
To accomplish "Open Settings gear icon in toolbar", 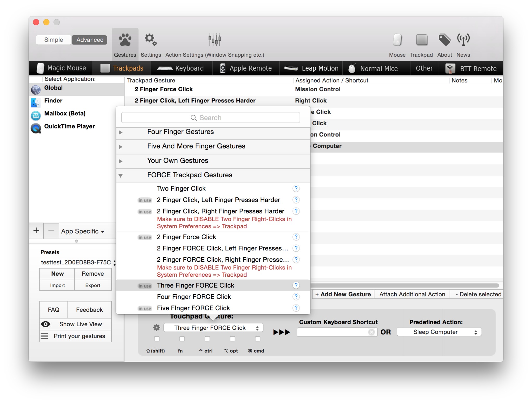I will (151, 40).
